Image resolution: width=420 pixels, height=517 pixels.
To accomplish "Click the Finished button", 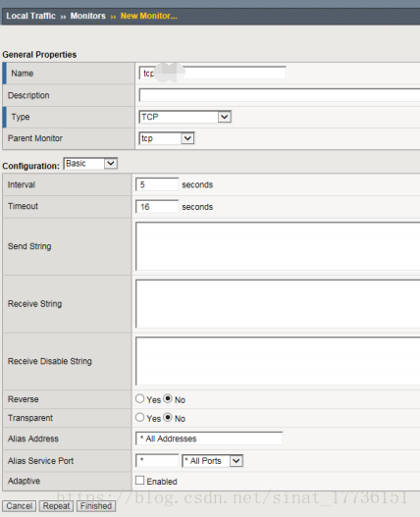I will [x=96, y=506].
